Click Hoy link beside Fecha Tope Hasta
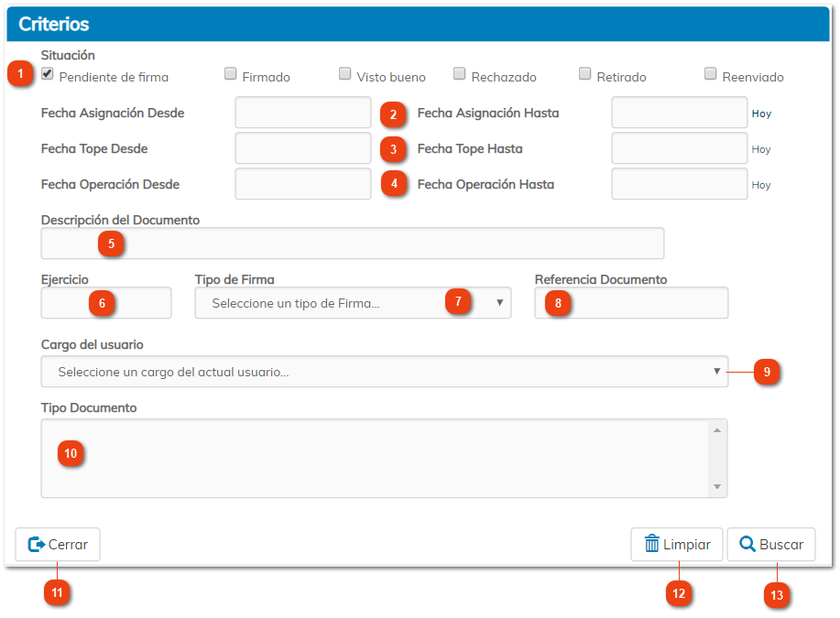The height and width of the screenshot is (618, 840). (x=761, y=149)
